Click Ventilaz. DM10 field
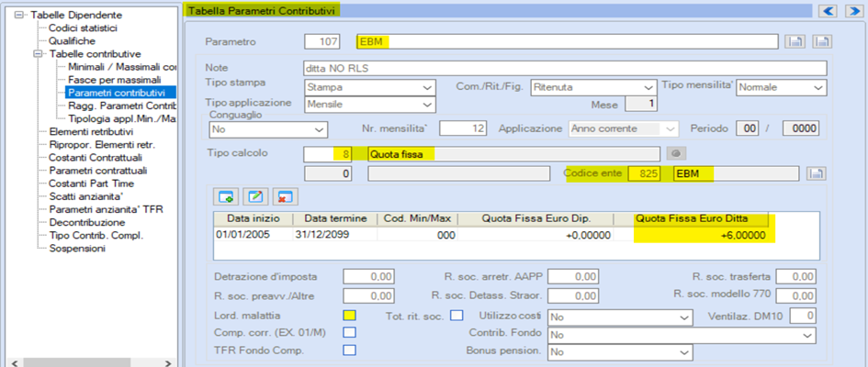868x367 pixels. coord(803,316)
